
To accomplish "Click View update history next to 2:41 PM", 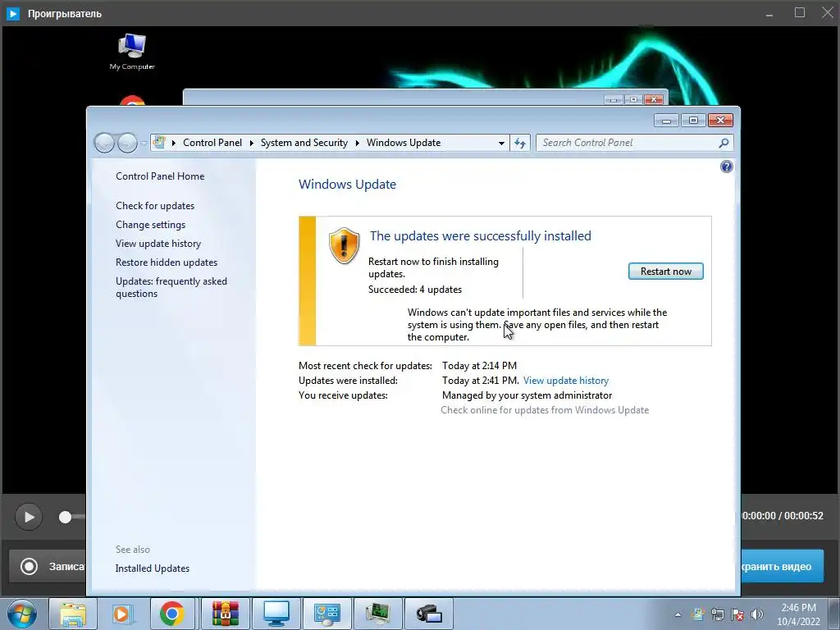I will click(566, 381).
